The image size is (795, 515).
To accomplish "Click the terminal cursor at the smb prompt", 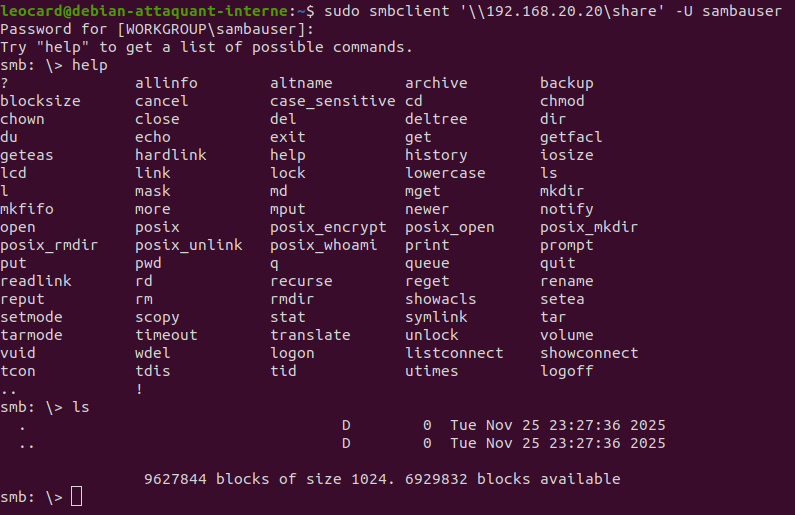I will point(77,497).
